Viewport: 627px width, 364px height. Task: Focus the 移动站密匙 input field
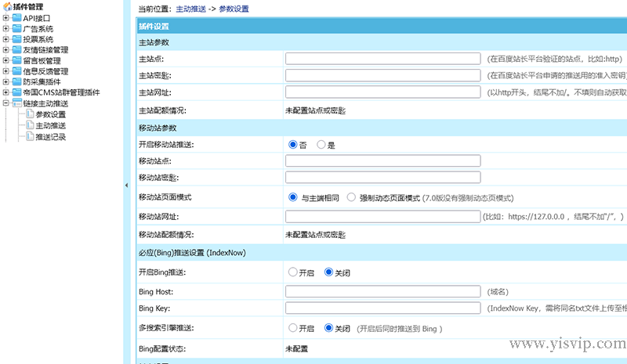[383, 178]
